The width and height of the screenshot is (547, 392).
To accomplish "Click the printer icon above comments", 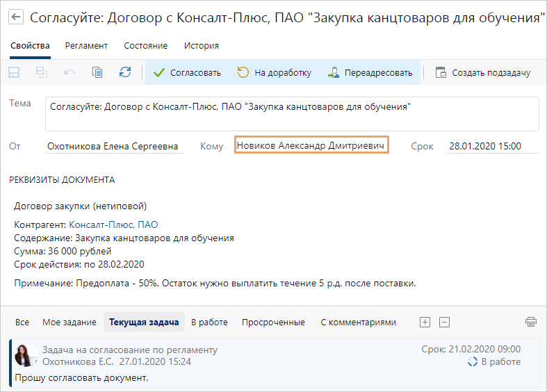I will point(531,322).
